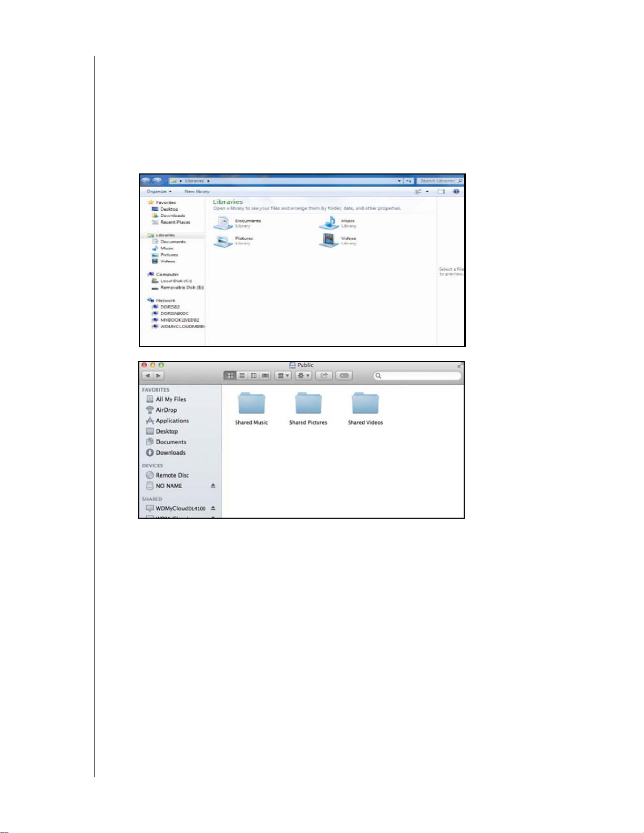The width and height of the screenshot is (644, 833).
Task: Switch Finder to column view
Action: pyautogui.click(x=253, y=376)
